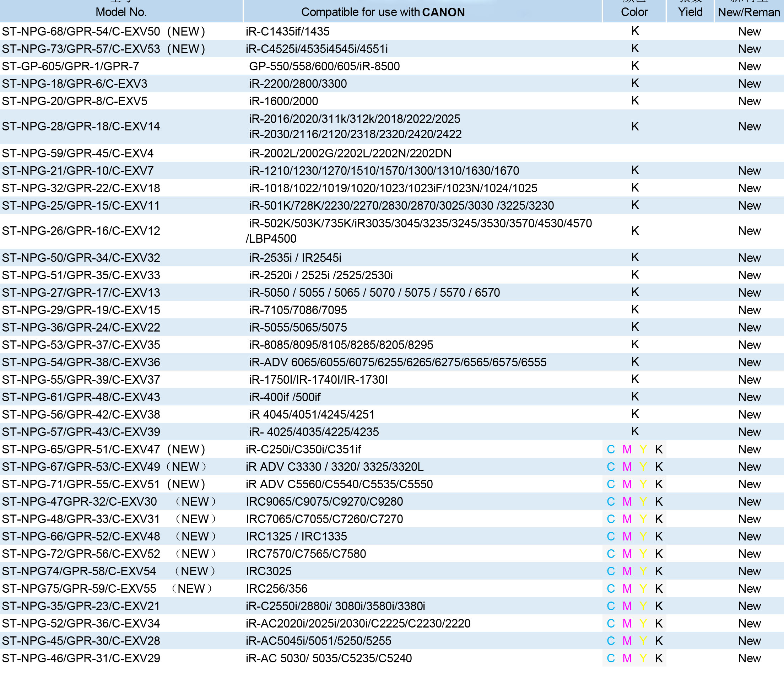Click the yellow Y in ST-NPG-71 row
Screen dimensions: 784x673
pos(643,484)
